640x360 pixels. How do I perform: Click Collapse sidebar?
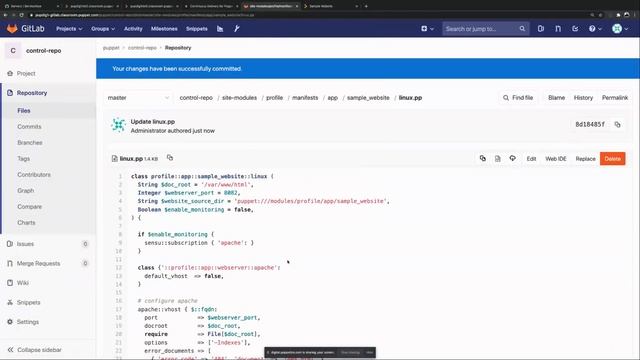(x=35, y=350)
